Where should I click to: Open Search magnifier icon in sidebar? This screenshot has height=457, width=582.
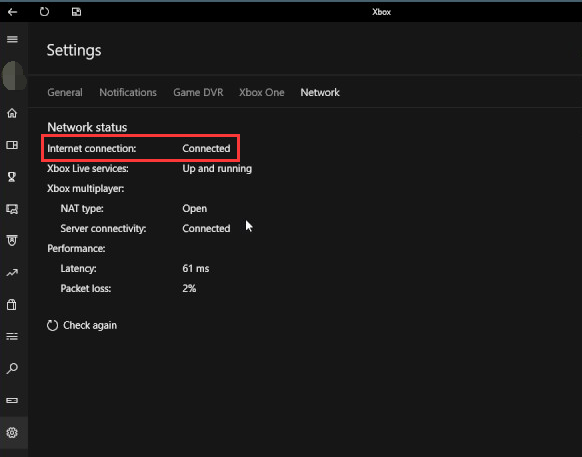tap(12, 368)
